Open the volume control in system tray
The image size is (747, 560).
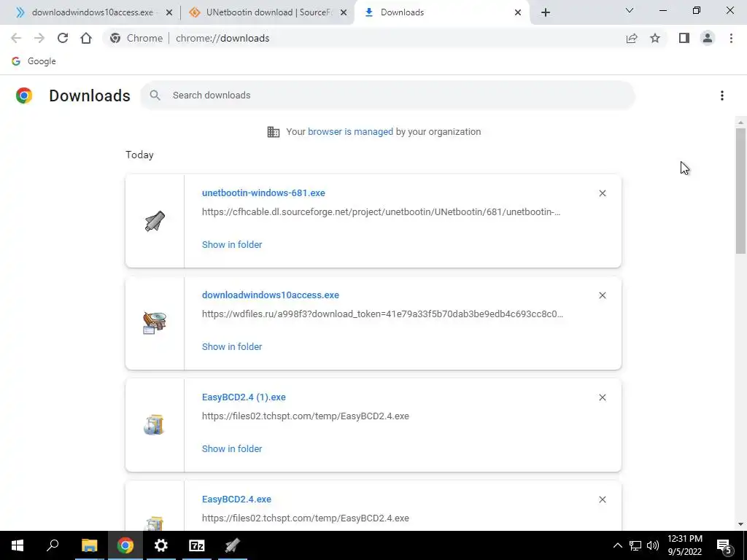point(653,545)
